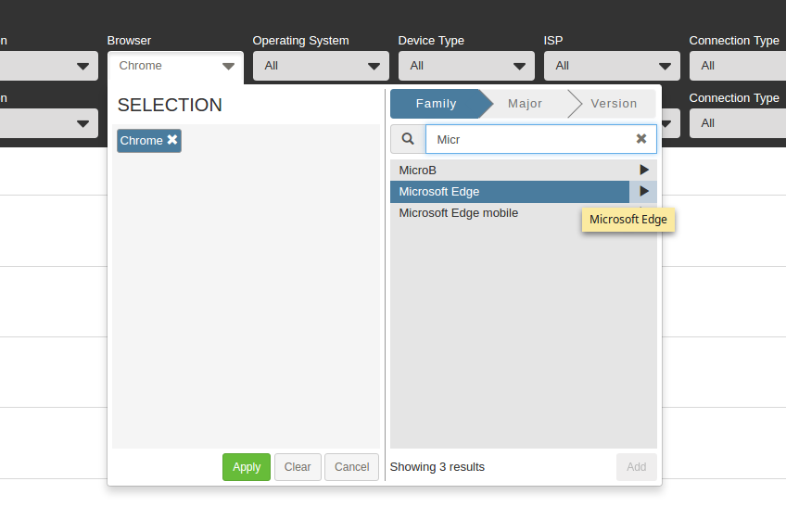Open the Operating System dropdown
This screenshot has width=786, height=532.
coord(321,66)
